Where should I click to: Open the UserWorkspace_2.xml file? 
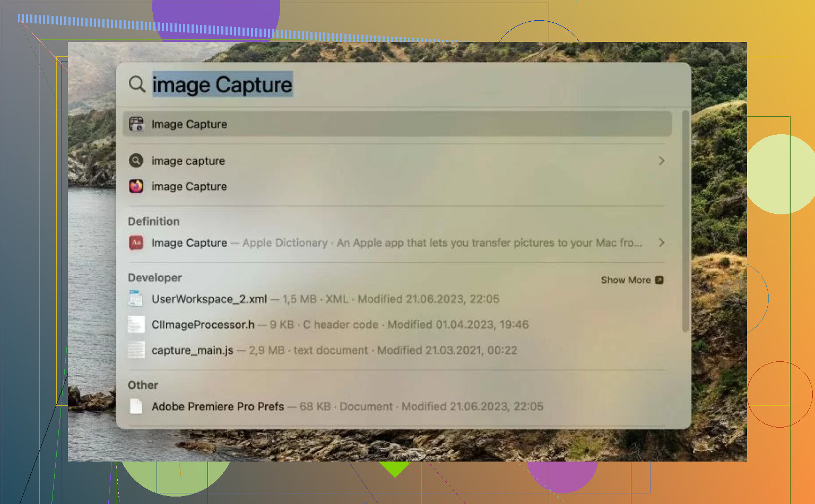tap(397, 299)
